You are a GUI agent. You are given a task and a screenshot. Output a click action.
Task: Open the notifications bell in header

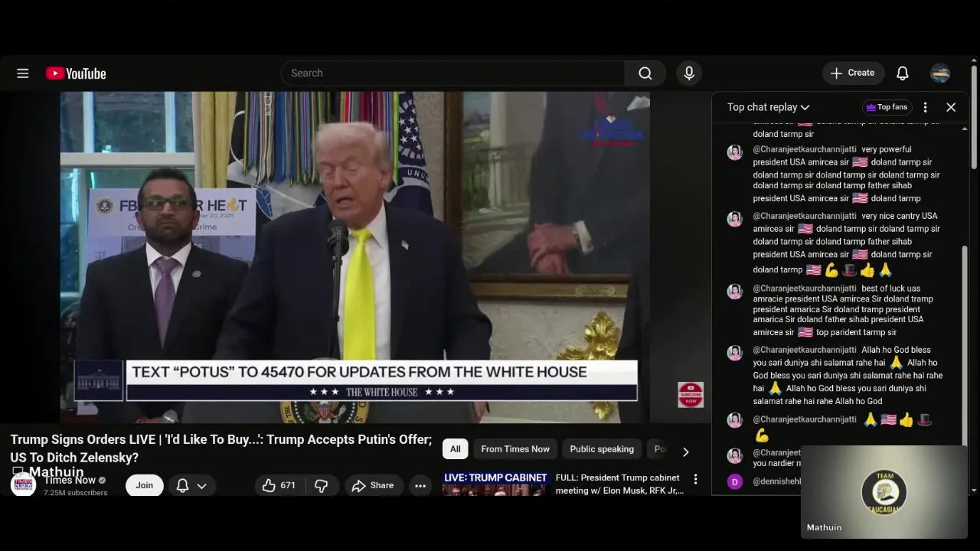coord(903,73)
